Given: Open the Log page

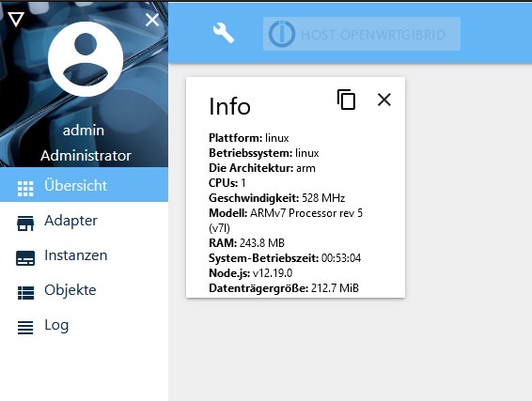Looking at the screenshot, I should 84,325.
